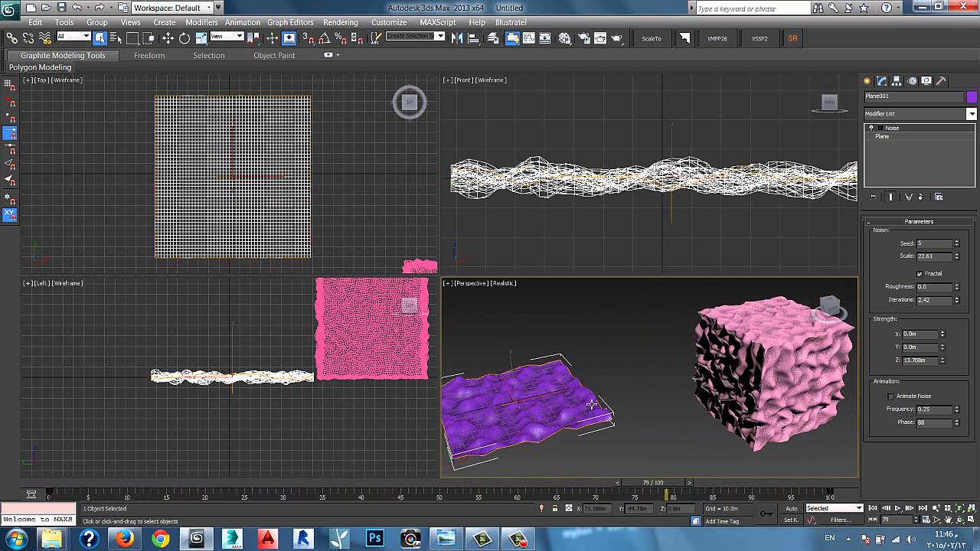The width and height of the screenshot is (980, 551).
Task: Toggle Auto Key mode
Action: pyautogui.click(x=792, y=508)
